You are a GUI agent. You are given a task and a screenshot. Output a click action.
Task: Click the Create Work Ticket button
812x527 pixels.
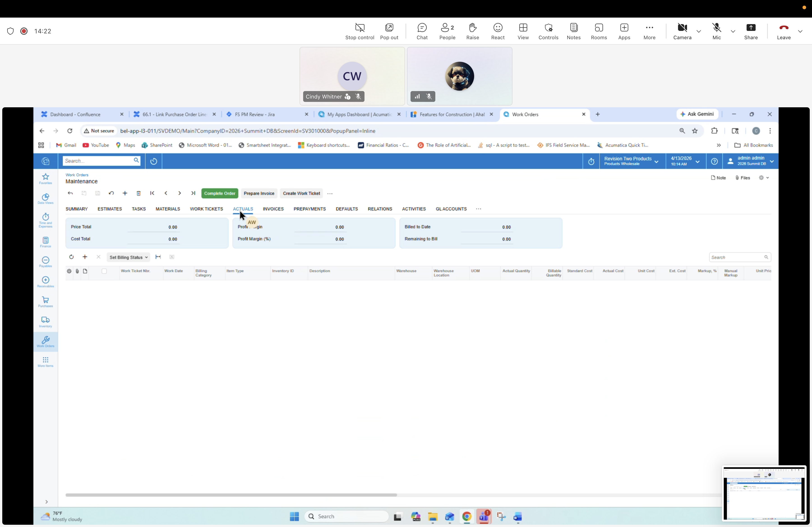pyautogui.click(x=301, y=193)
